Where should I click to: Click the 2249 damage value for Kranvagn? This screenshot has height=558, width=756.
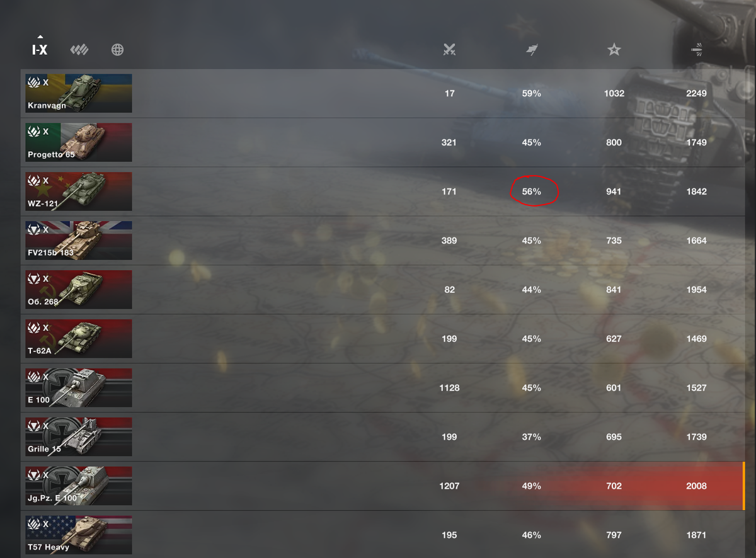pyautogui.click(x=697, y=93)
